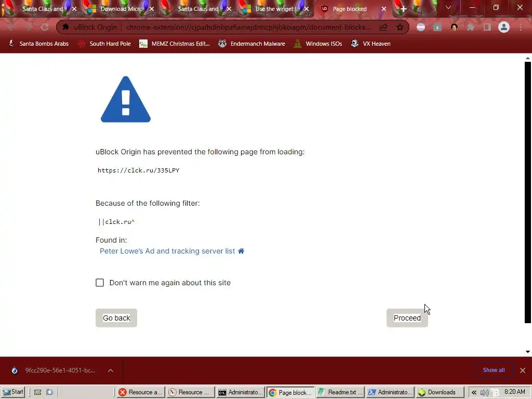This screenshot has width=532, height=399.
Task: Open the Start menu
Action: click(13, 392)
